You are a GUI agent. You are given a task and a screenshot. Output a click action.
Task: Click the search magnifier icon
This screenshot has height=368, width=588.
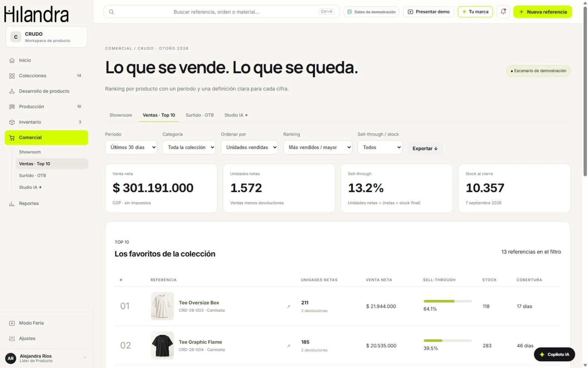tap(111, 12)
